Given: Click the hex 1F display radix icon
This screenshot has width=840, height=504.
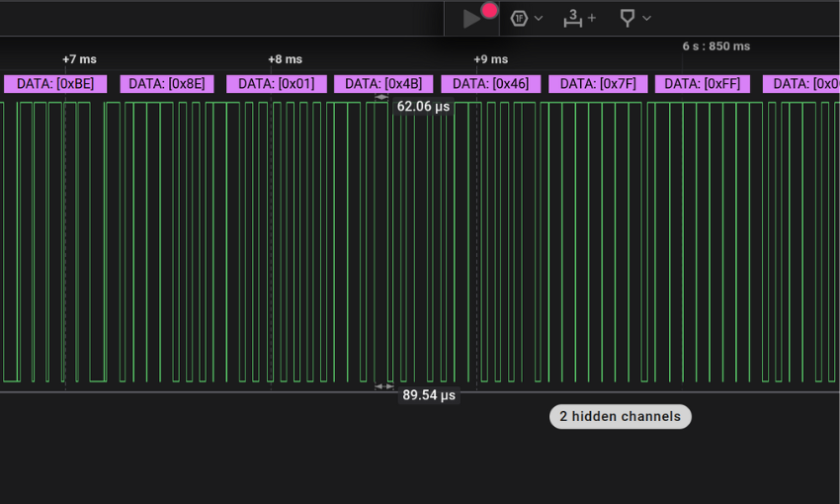Looking at the screenshot, I should point(519,18).
